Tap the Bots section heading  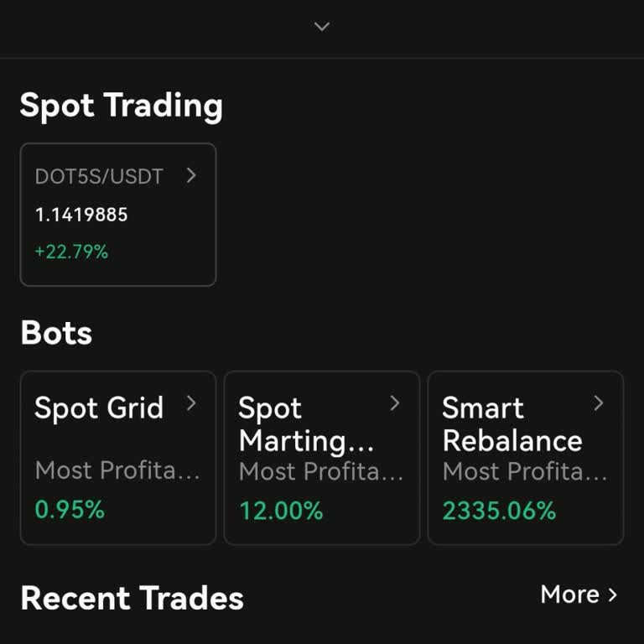pos(56,333)
